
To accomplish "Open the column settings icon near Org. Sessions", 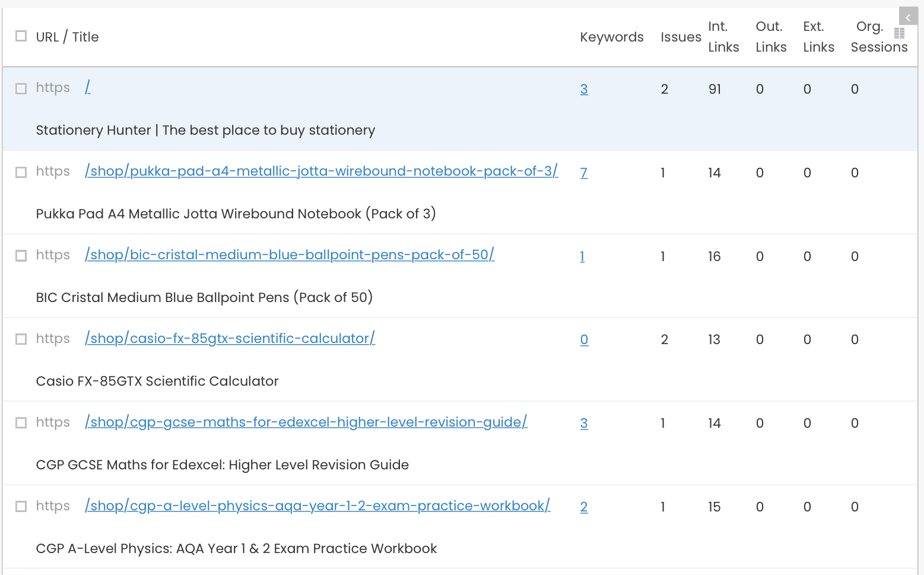I will (899, 33).
